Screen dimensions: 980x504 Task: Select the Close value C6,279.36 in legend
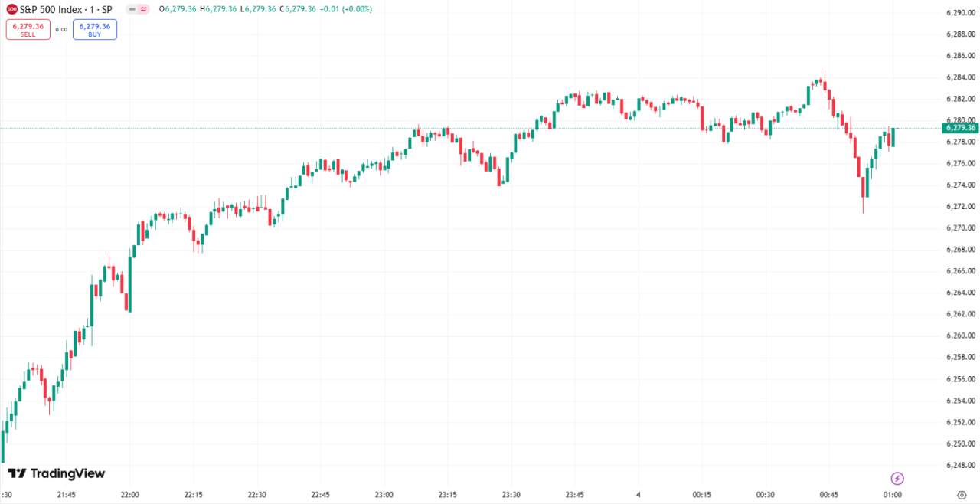pyautogui.click(x=298, y=9)
